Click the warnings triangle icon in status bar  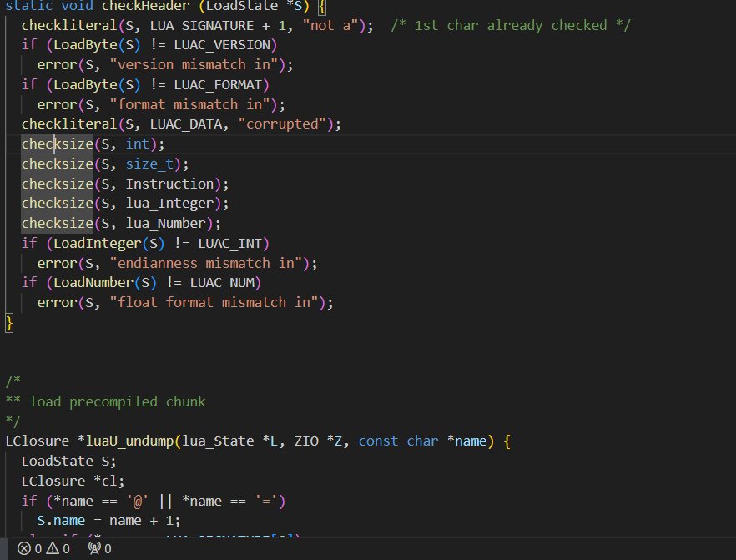[53, 548]
